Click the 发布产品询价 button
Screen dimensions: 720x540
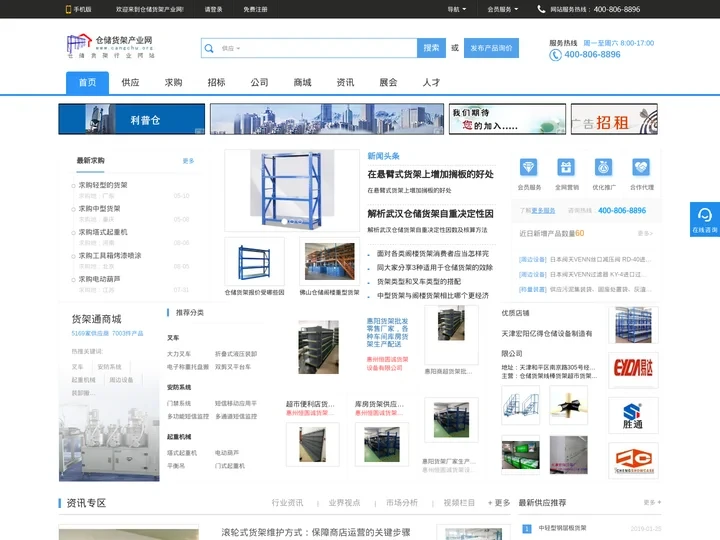click(x=491, y=48)
